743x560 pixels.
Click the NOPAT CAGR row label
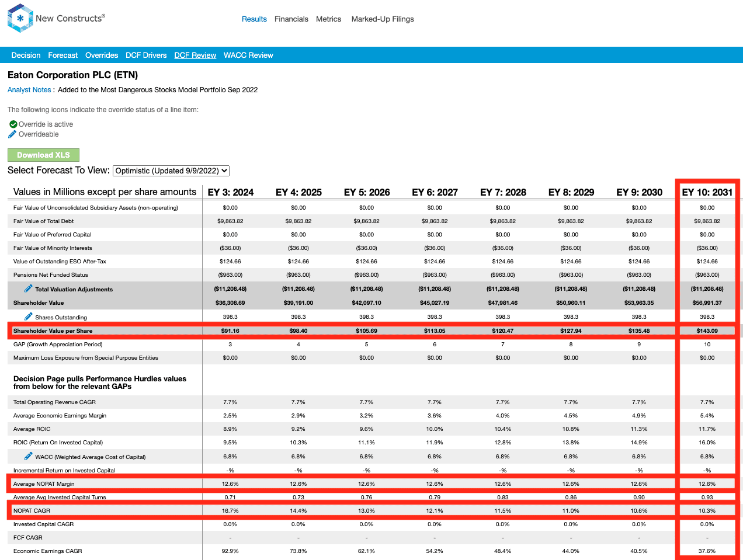coord(32,511)
